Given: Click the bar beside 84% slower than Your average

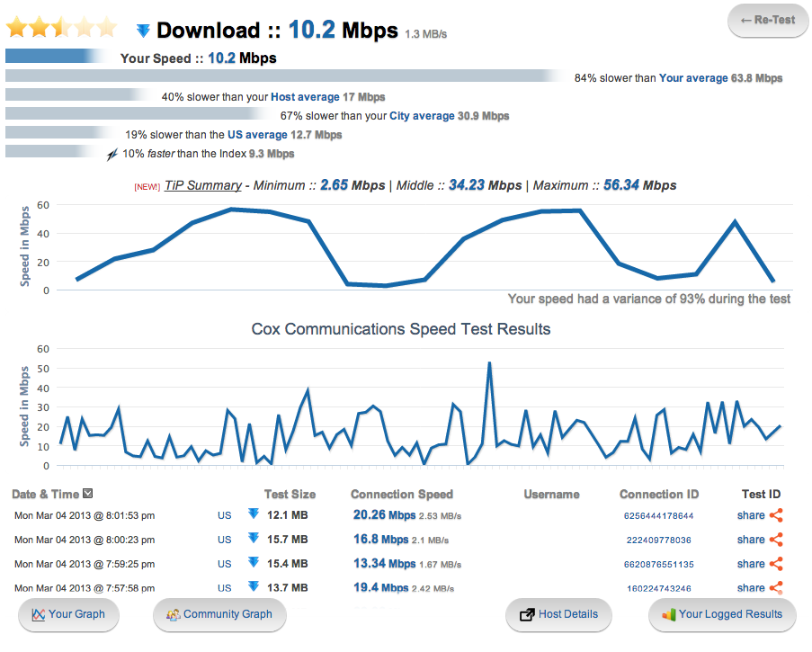Looking at the screenshot, I should tap(285, 76).
